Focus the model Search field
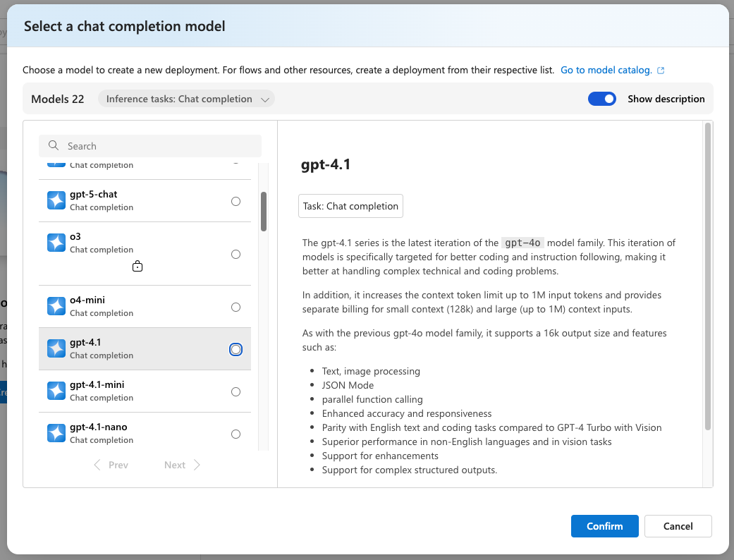Screen dimensions: 734x560 click(149, 146)
